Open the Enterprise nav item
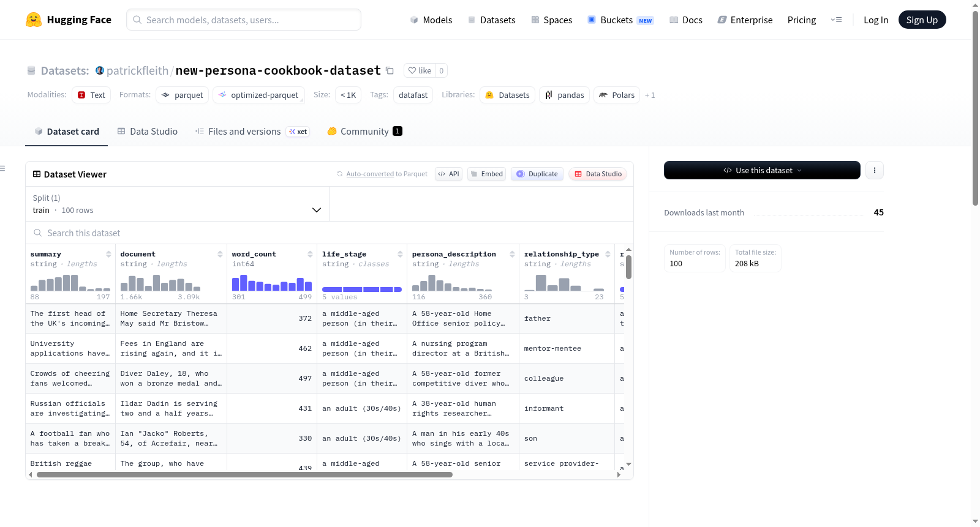 tap(745, 20)
